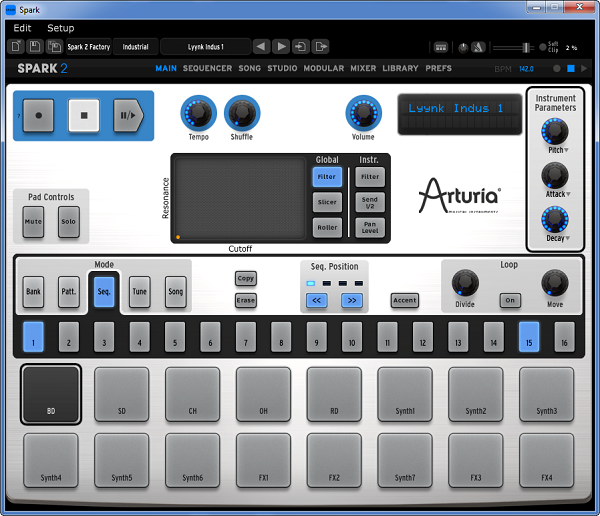Go to previous project with left arrow

pos(261,47)
